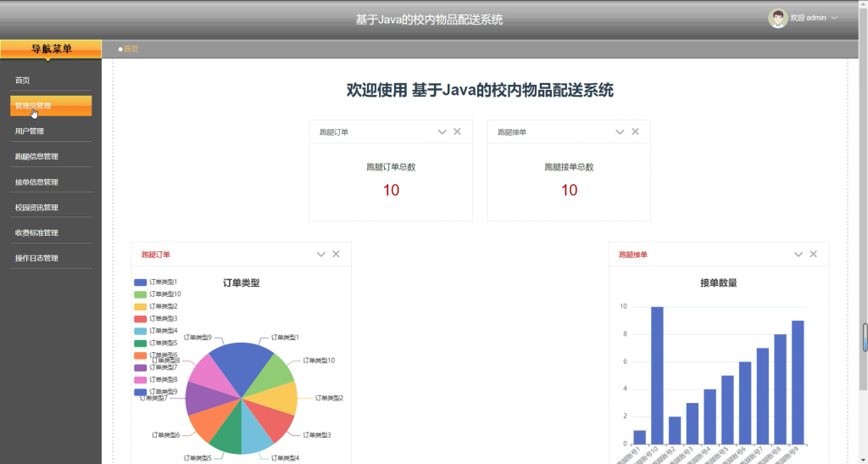Click the 欢迎 admin text
Image resolution: width=868 pixels, height=464 pixels.
pos(808,19)
